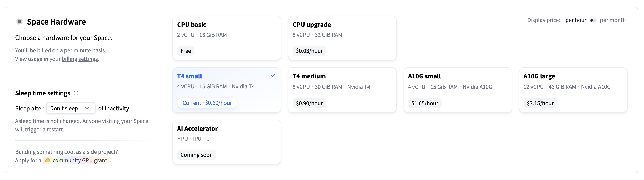Screen dimensions: 644x180
Task: Click the Space Hardware chip icon
Action: pyautogui.click(x=19, y=22)
